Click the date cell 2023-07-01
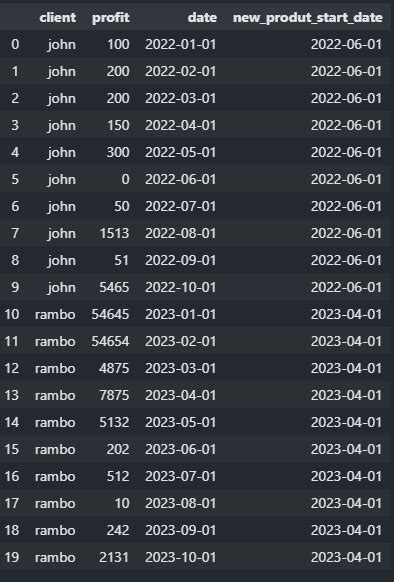The height and width of the screenshot is (582, 394). [180, 476]
